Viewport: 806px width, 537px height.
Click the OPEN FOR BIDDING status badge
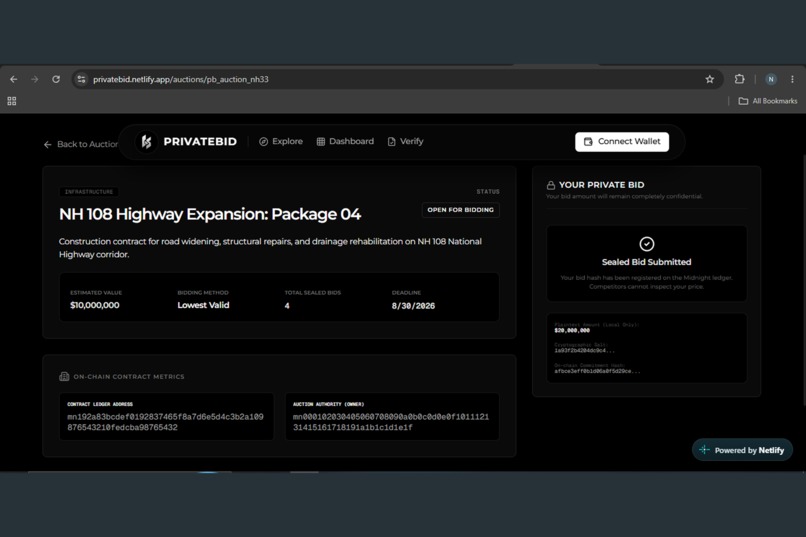point(461,210)
